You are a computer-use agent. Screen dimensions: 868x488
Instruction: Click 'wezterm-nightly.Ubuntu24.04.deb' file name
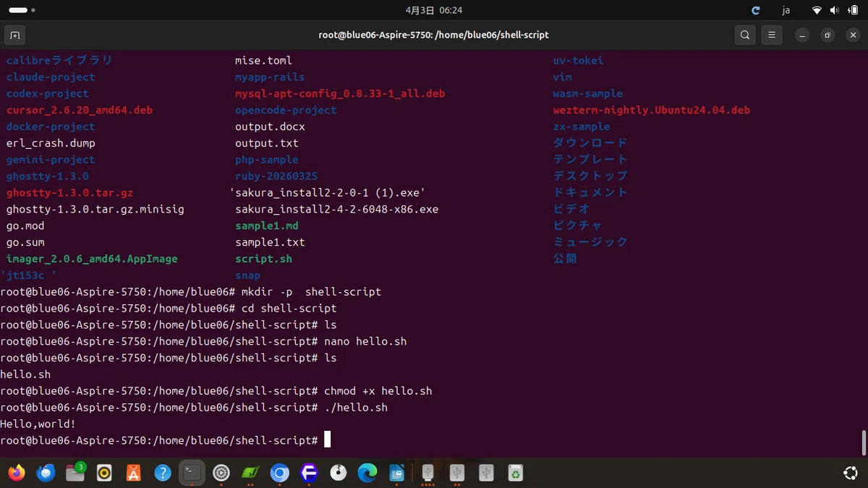(651, 111)
